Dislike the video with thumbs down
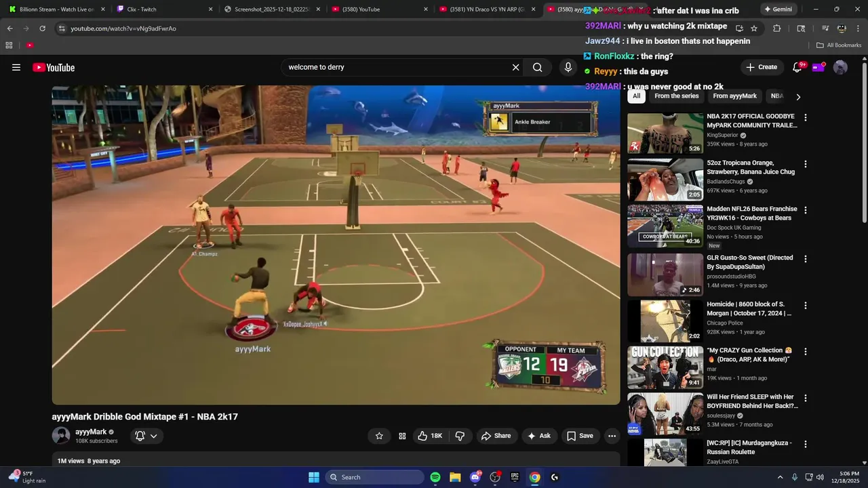Viewport: 868px width, 488px height. (459, 436)
